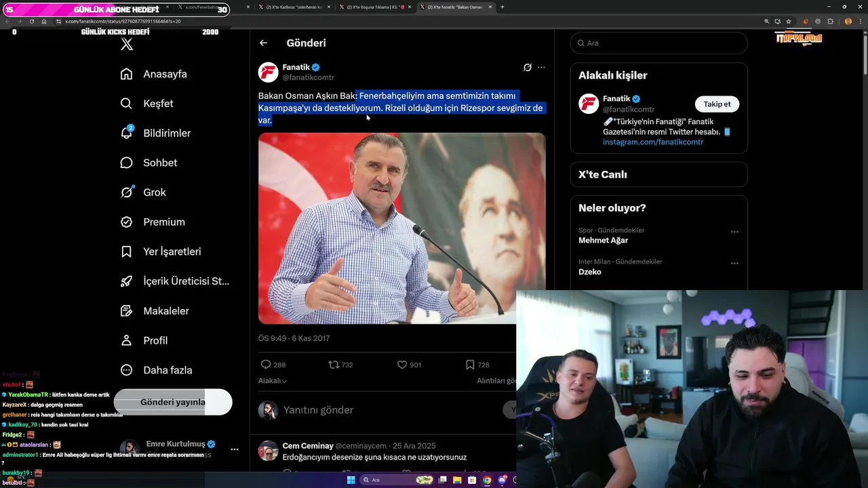Screen dimensions: 868x488
Task: Like the post with 901 likes
Action: 401,365
